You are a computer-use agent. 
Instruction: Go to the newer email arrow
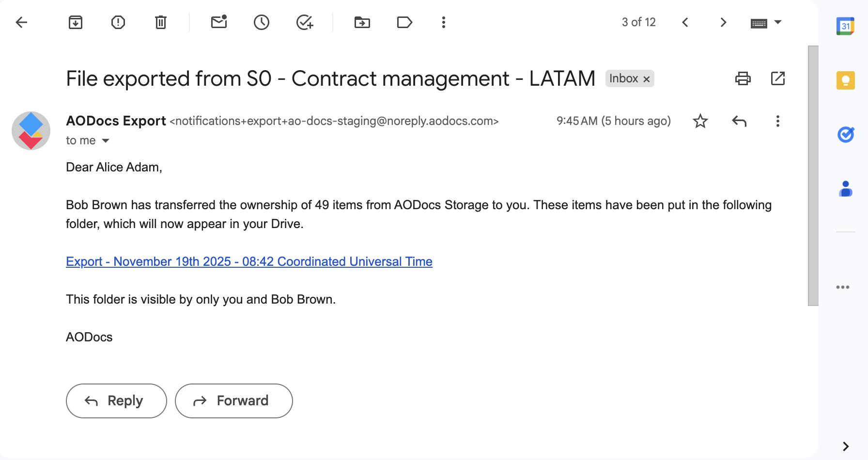pyautogui.click(x=685, y=22)
